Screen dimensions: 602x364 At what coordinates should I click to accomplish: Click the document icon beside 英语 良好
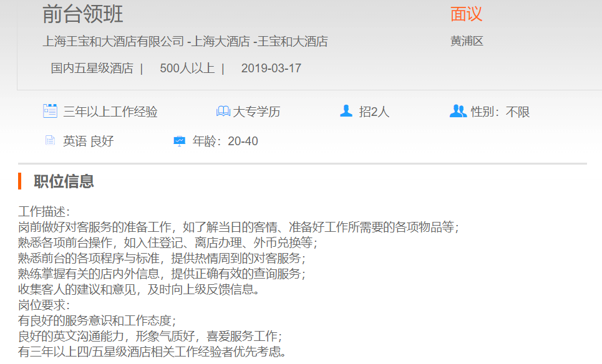pos(50,141)
